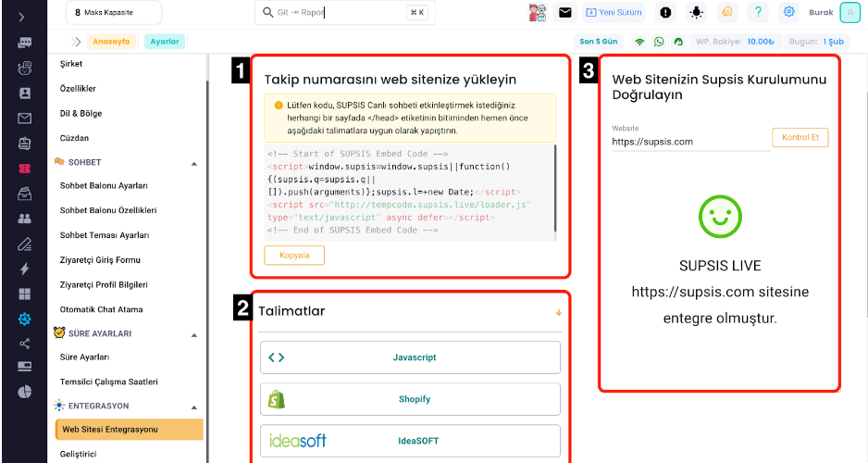Open the inbox tray icon in sidebar

[x=24, y=194]
